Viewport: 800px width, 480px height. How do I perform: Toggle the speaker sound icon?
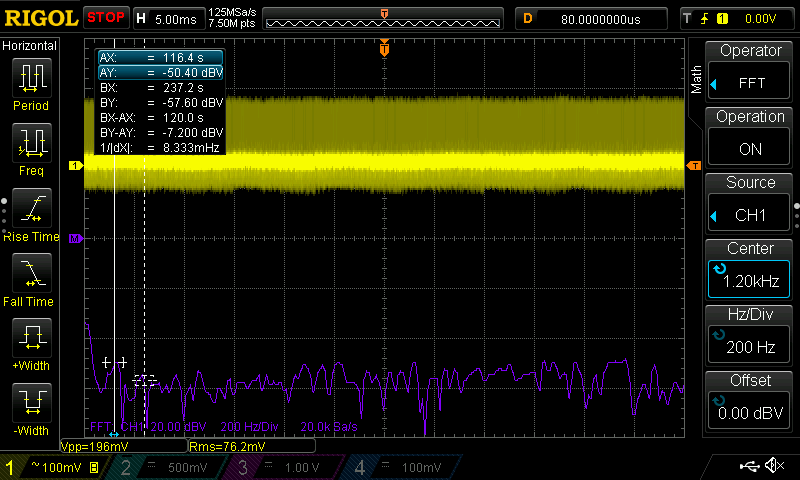773,466
